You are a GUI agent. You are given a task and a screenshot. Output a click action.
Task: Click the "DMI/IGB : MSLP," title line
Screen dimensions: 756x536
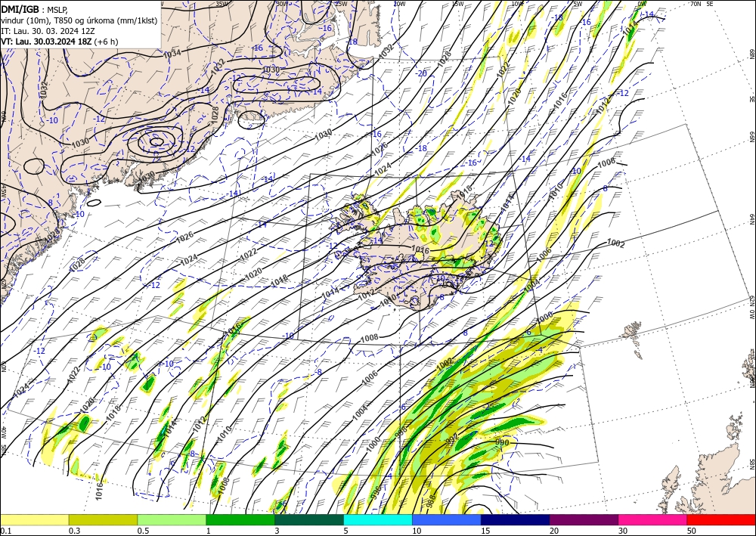click(x=34, y=9)
